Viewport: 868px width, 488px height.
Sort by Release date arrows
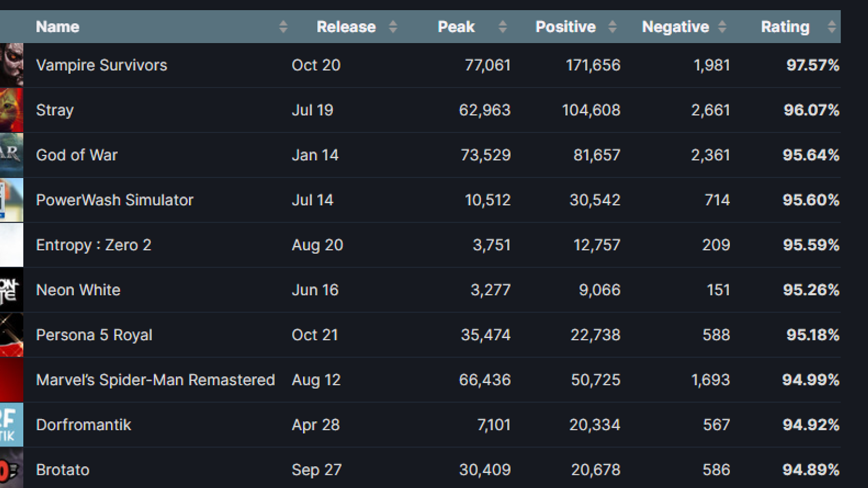click(x=393, y=27)
